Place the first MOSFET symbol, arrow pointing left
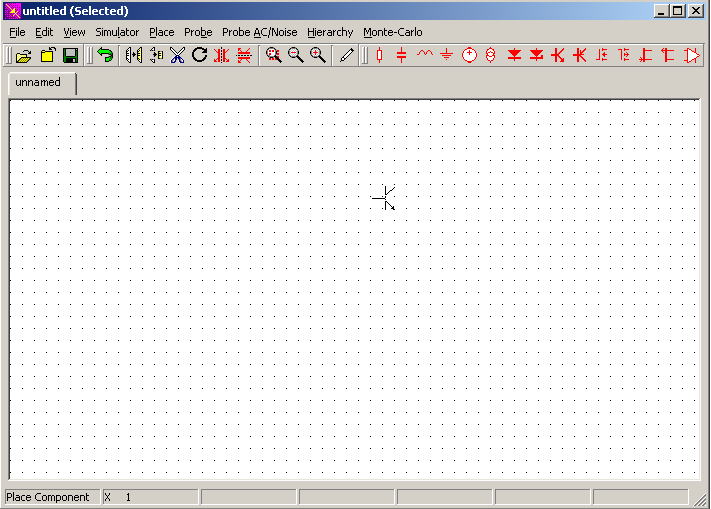711x509 pixels. tap(602, 55)
